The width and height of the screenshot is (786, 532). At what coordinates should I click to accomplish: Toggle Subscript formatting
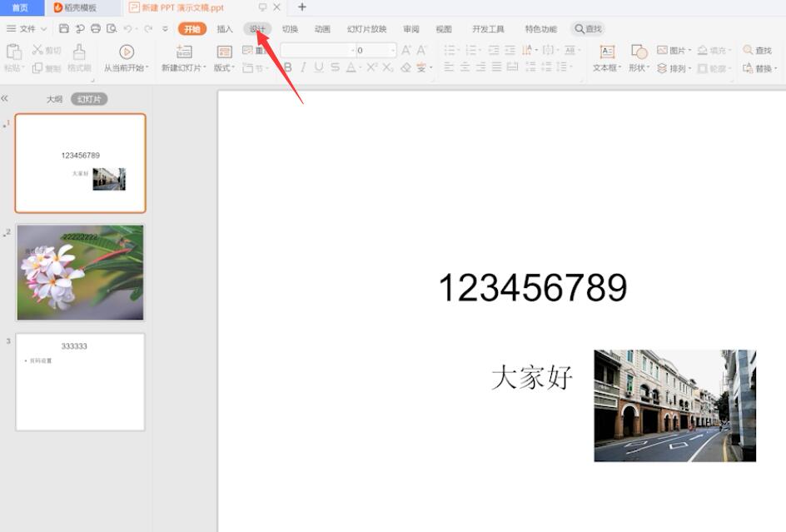click(x=387, y=67)
